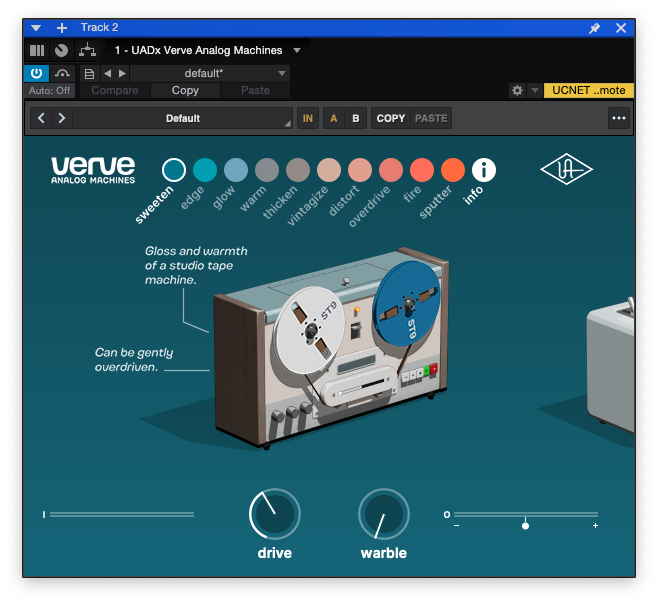The height and width of the screenshot is (604, 658).
Task: Open the gear settings icon
Action: [517, 90]
